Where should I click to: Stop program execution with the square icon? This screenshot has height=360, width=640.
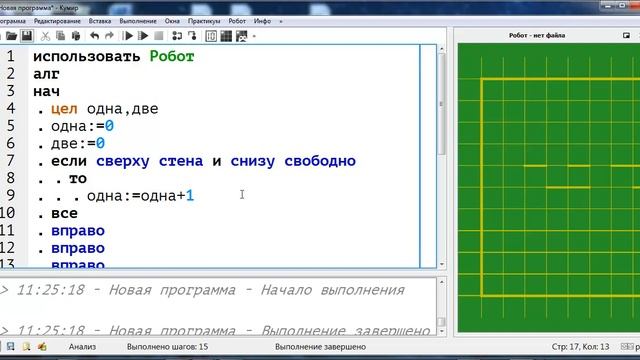click(159, 36)
